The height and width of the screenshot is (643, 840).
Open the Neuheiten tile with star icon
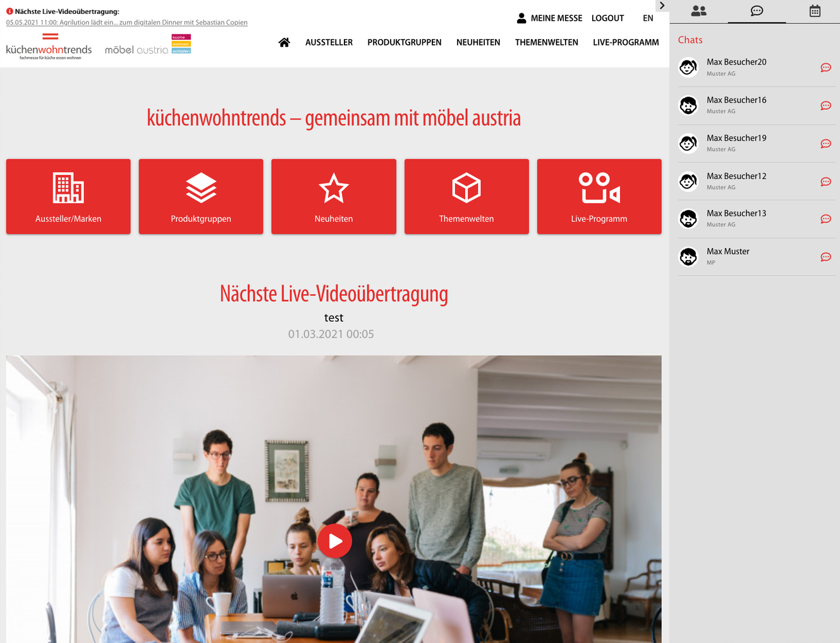point(334,197)
